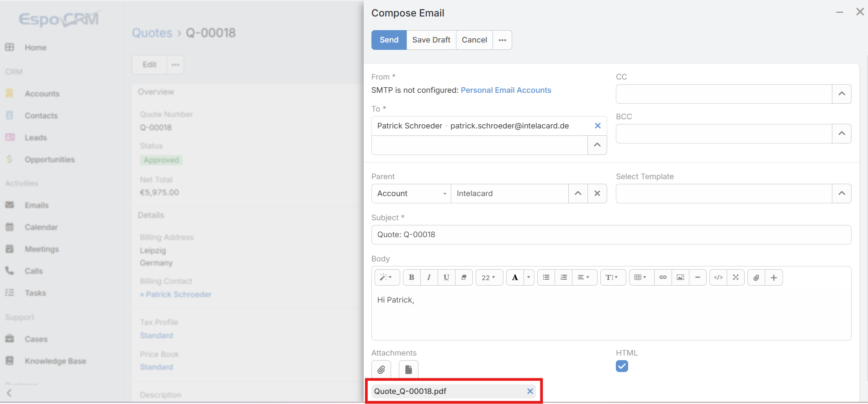Go back to the Quotes list breadcrumb
The image size is (868, 404).
152,33
